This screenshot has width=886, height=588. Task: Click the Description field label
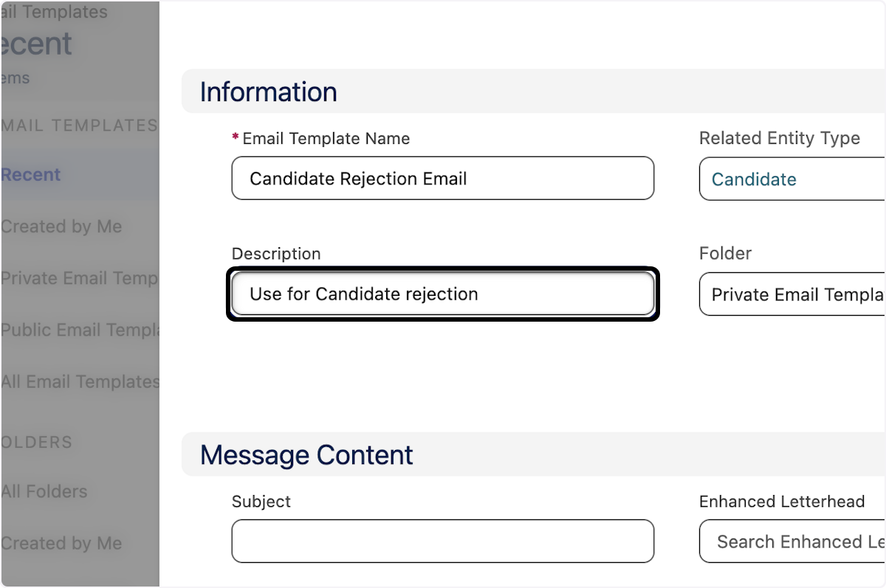276,254
